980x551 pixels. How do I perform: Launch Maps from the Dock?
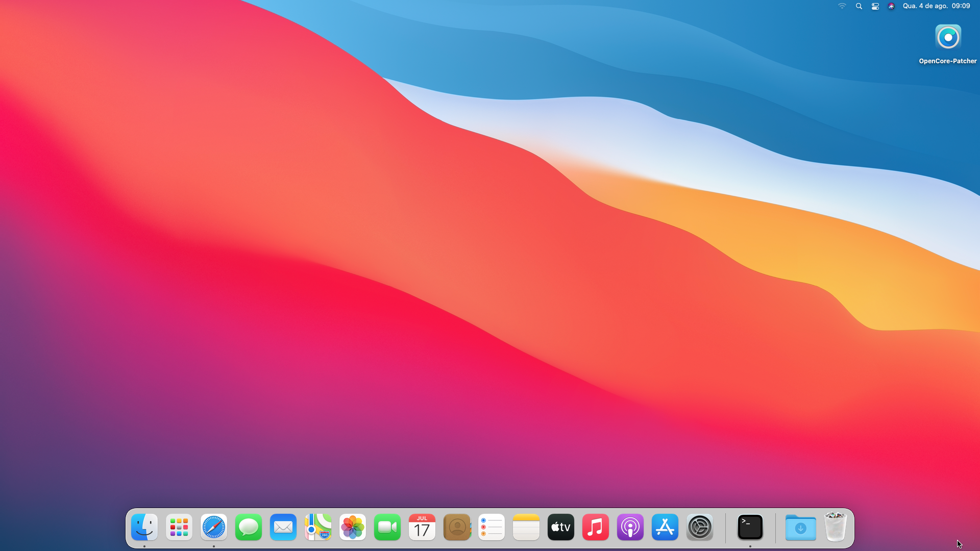(x=318, y=527)
